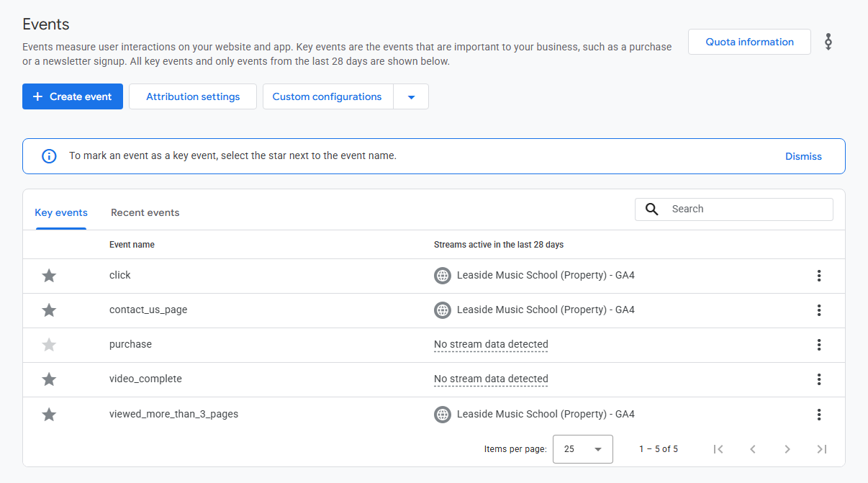The height and width of the screenshot is (483, 868).
Task: Open the Items per page dropdown
Action: pos(583,449)
